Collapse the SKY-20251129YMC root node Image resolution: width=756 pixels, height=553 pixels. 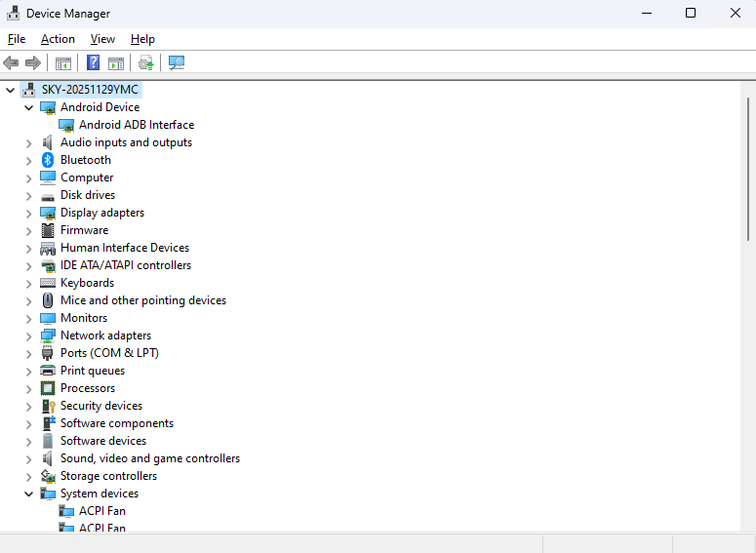coord(10,90)
